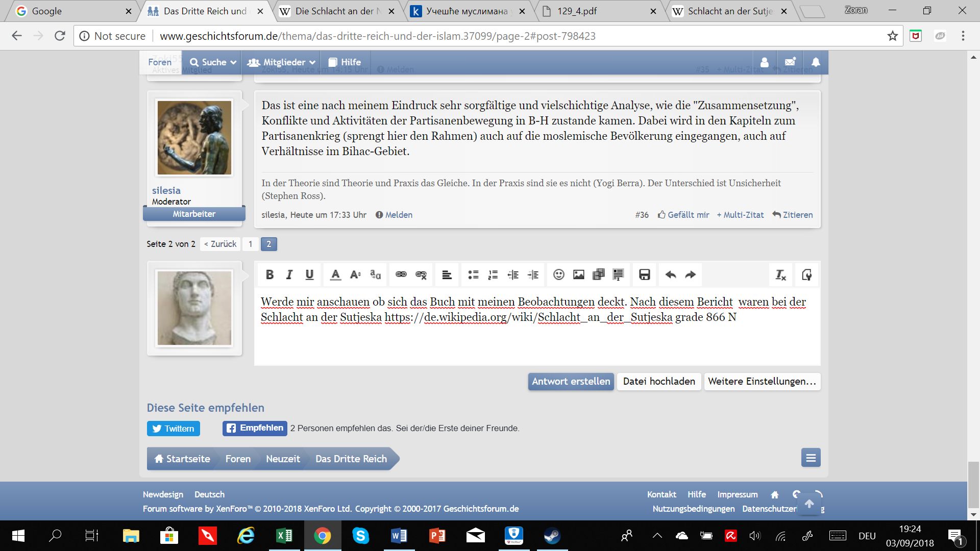Toggle italic text formatting

[289, 275]
